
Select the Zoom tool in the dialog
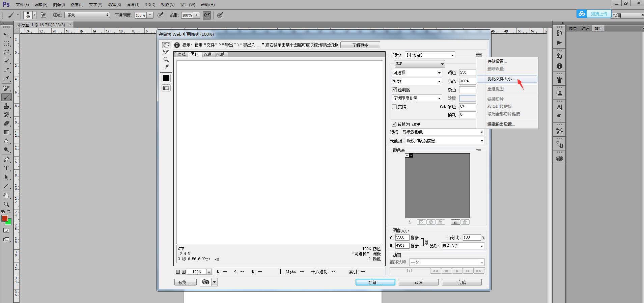166,60
